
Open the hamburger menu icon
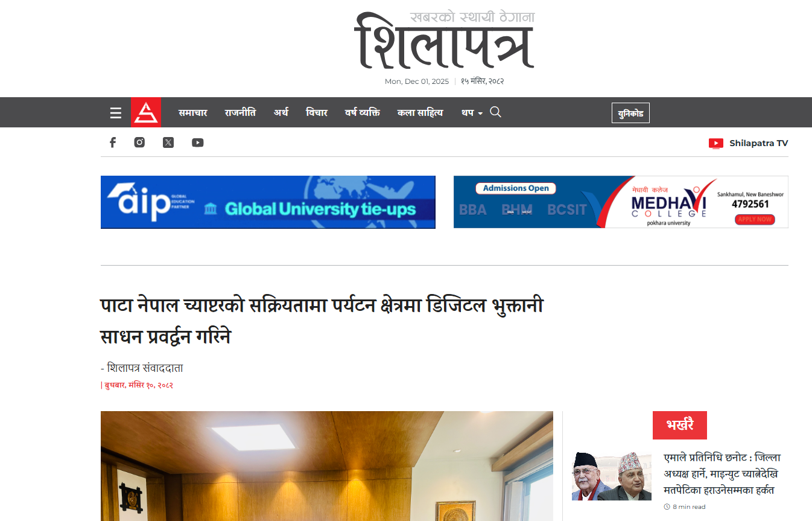click(116, 113)
